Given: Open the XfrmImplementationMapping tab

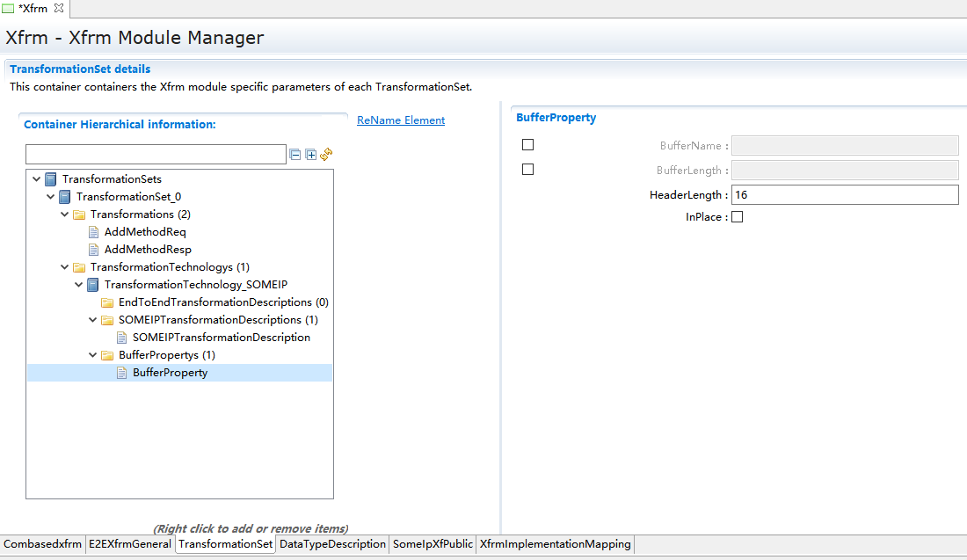Looking at the screenshot, I should click(x=555, y=544).
